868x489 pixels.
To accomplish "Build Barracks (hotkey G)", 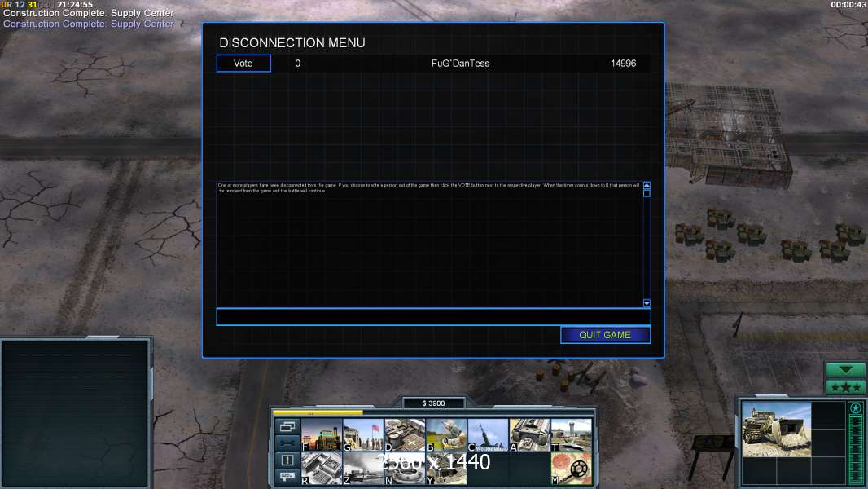I will [x=363, y=434].
